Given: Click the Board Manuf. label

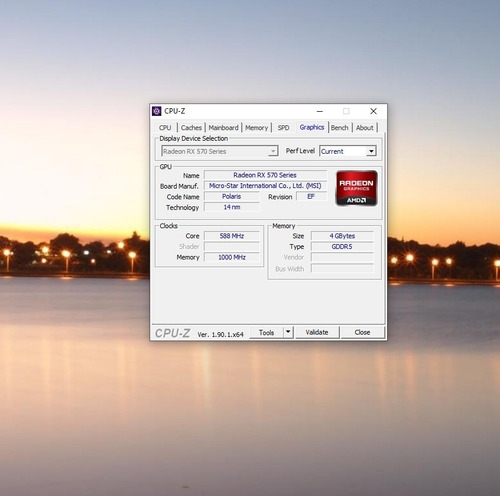Looking at the screenshot, I should tap(179, 186).
